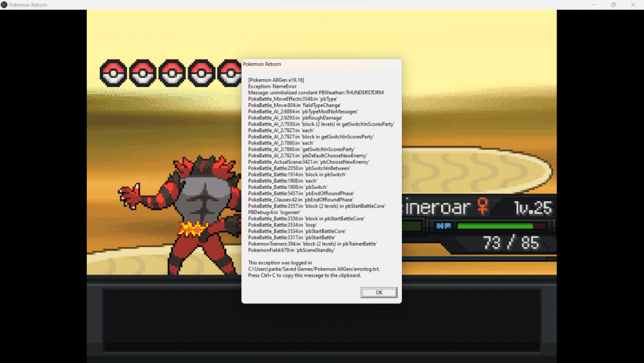
Task: Close the Pokemon Reborn window
Action: click(x=633, y=5)
